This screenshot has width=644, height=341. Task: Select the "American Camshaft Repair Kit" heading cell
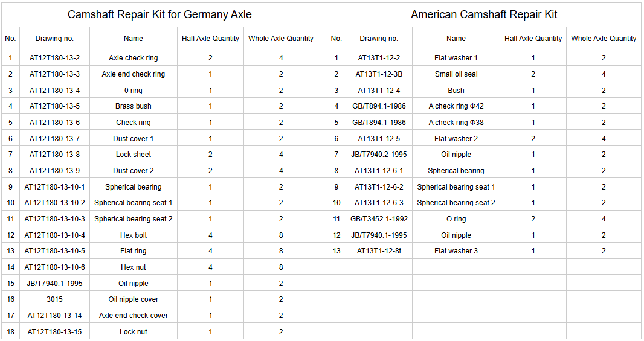tap(484, 14)
